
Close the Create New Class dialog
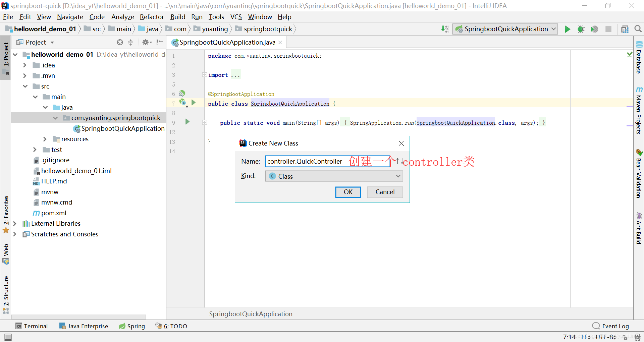point(401,144)
